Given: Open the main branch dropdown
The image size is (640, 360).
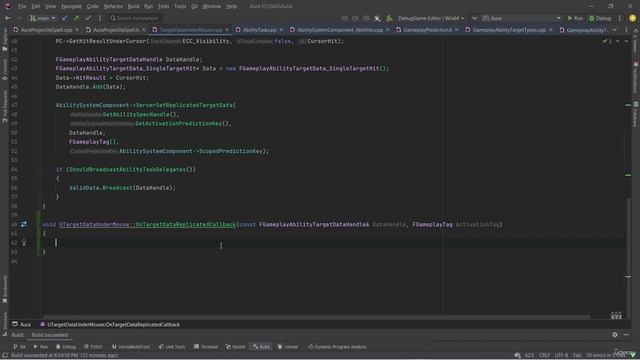Looking at the screenshot, I should (42, 18).
